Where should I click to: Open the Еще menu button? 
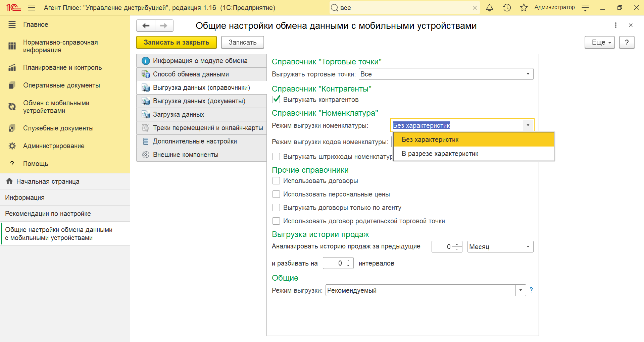click(599, 42)
